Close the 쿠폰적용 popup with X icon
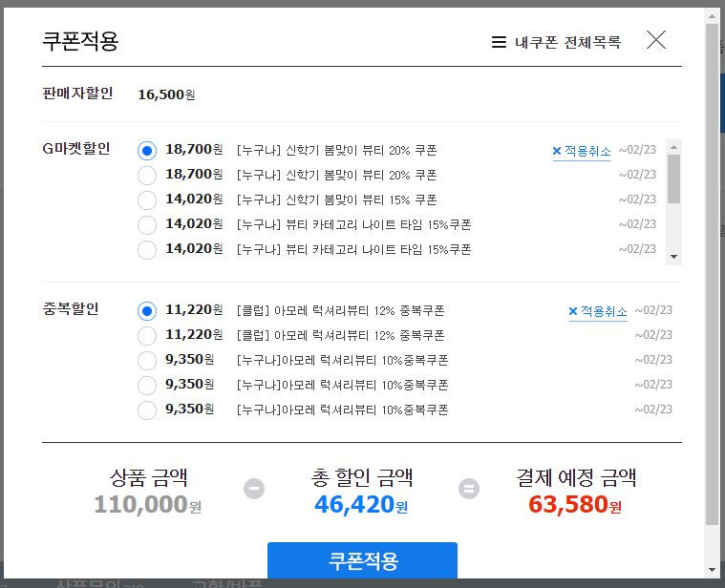 coord(656,40)
